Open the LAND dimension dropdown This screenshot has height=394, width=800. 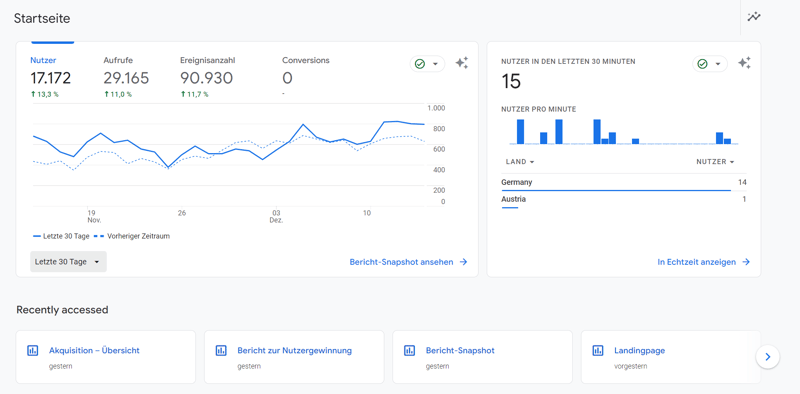pos(520,162)
